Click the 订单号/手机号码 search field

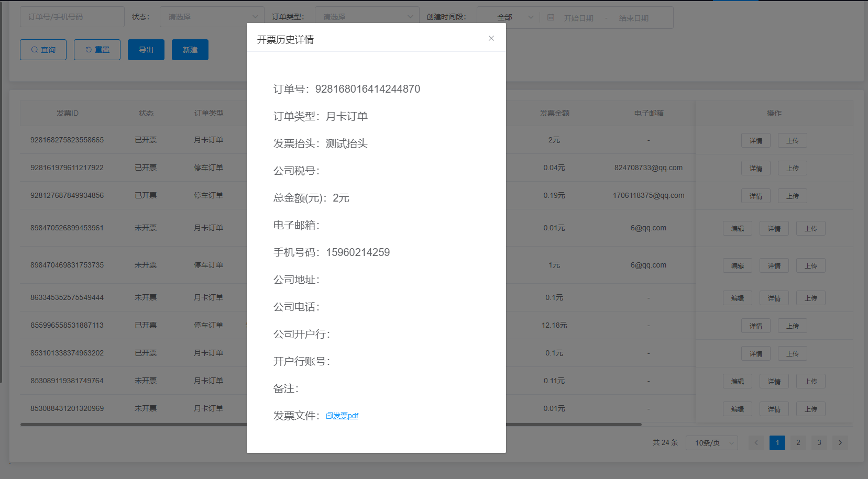[72, 17]
